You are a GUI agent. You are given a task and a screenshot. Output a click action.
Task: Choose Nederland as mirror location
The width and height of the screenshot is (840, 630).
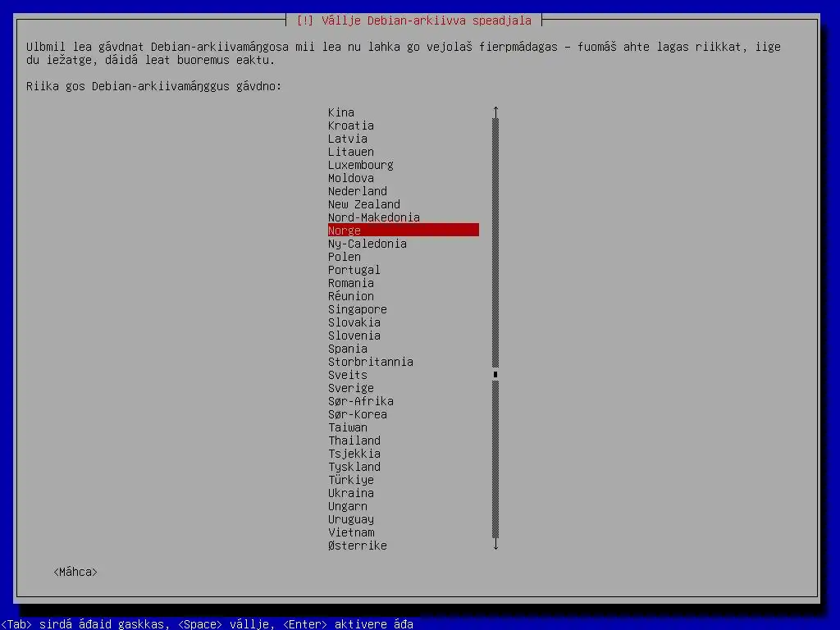(x=403, y=191)
